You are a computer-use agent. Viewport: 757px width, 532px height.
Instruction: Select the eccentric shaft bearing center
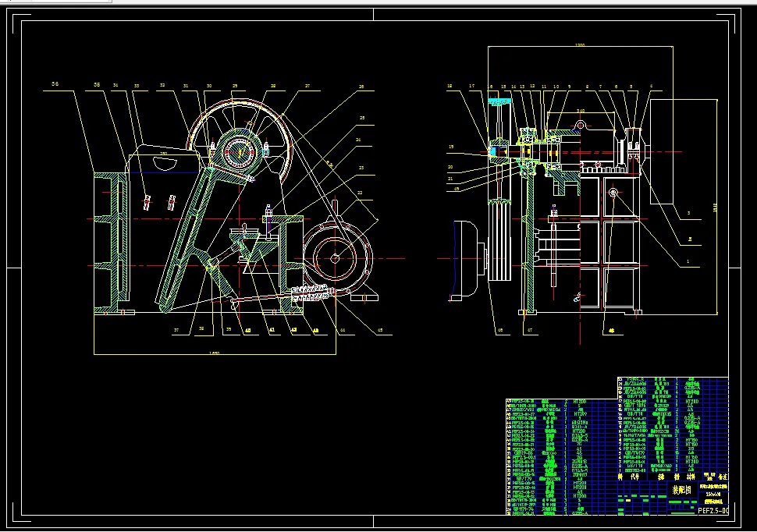pyautogui.click(x=240, y=153)
